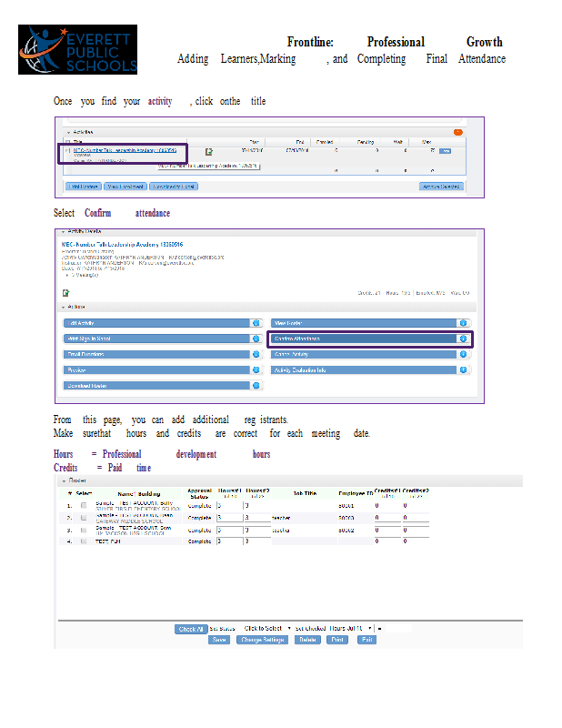Select the checkbox for roster row 3

pos(84,530)
